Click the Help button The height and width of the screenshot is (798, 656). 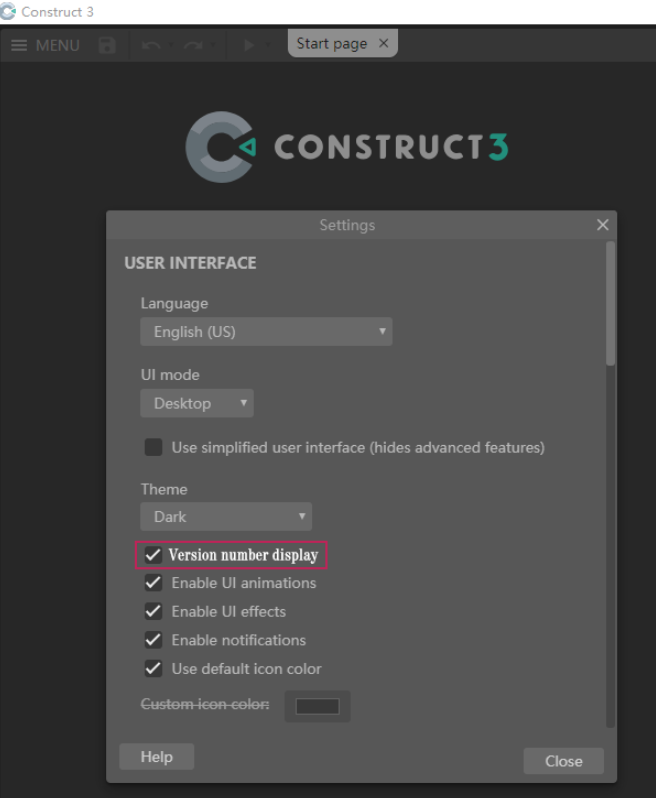[157, 757]
